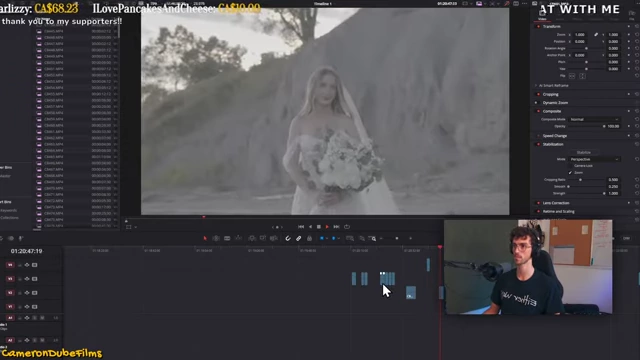Expand the Speed Change section

(x=555, y=136)
